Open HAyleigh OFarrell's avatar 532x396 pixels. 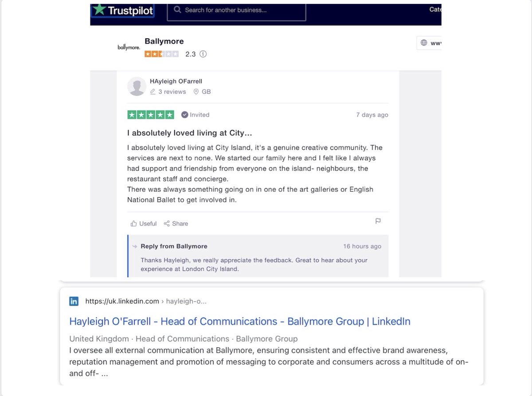click(x=137, y=86)
